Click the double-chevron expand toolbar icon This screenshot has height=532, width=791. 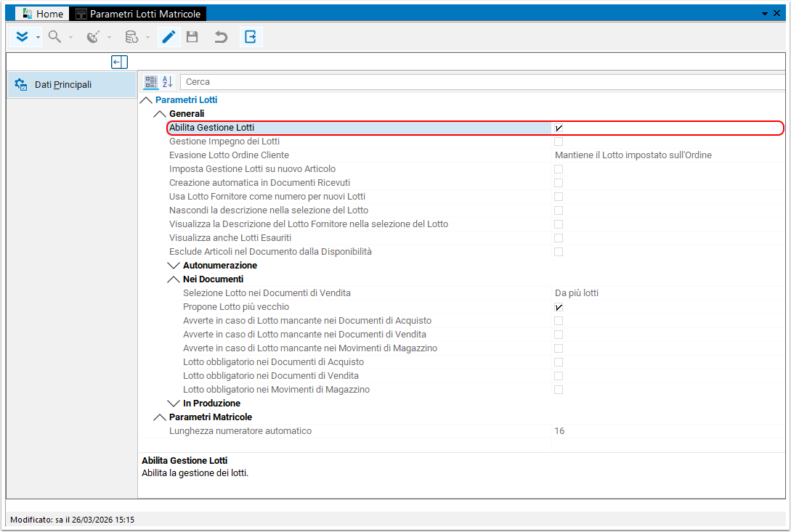pos(23,37)
